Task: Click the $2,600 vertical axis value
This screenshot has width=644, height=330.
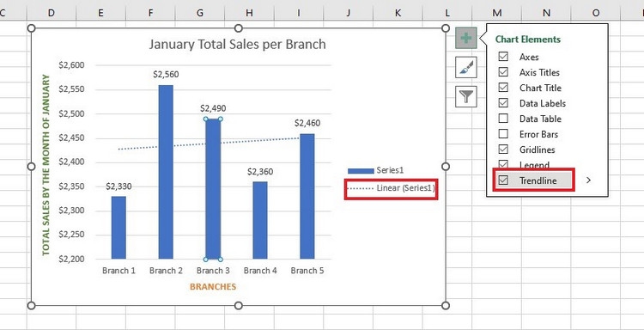Action: 71,65
